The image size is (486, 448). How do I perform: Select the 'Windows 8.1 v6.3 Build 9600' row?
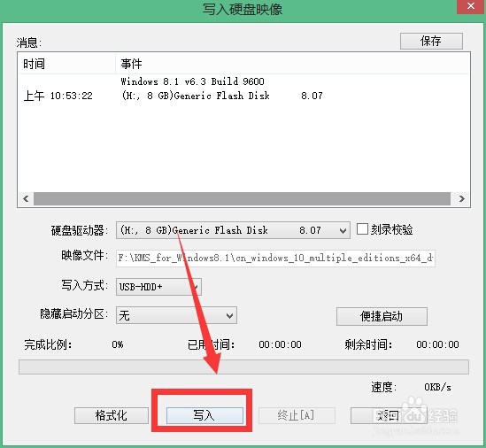click(192, 81)
